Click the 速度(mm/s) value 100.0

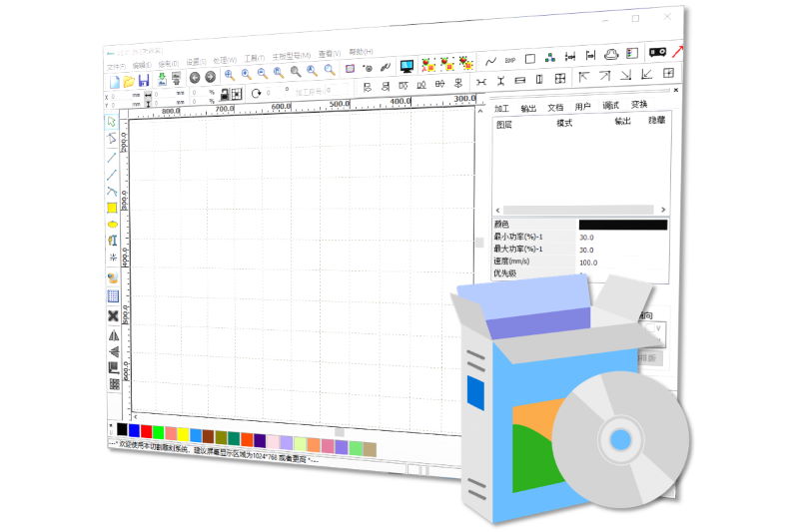tap(588, 263)
